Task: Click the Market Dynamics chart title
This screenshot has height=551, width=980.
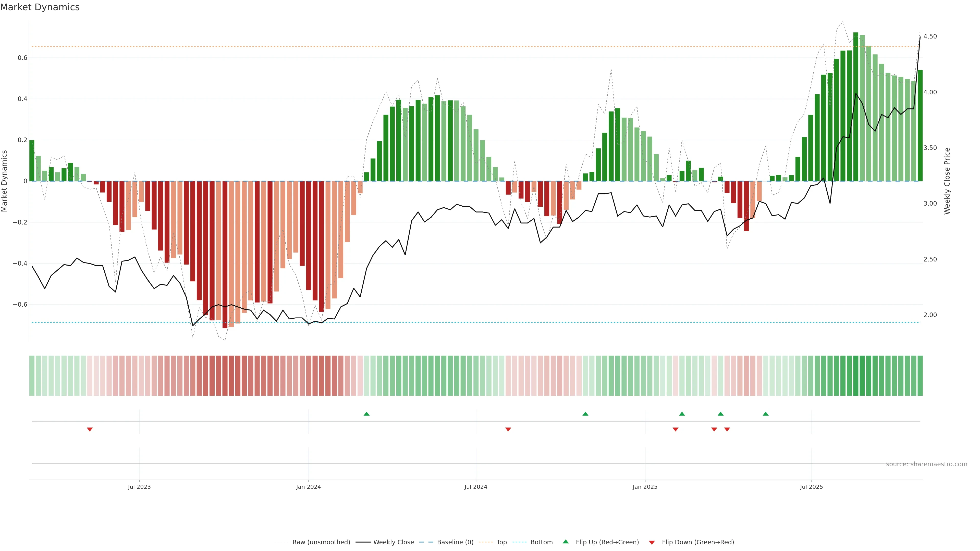Action: tap(40, 7)
